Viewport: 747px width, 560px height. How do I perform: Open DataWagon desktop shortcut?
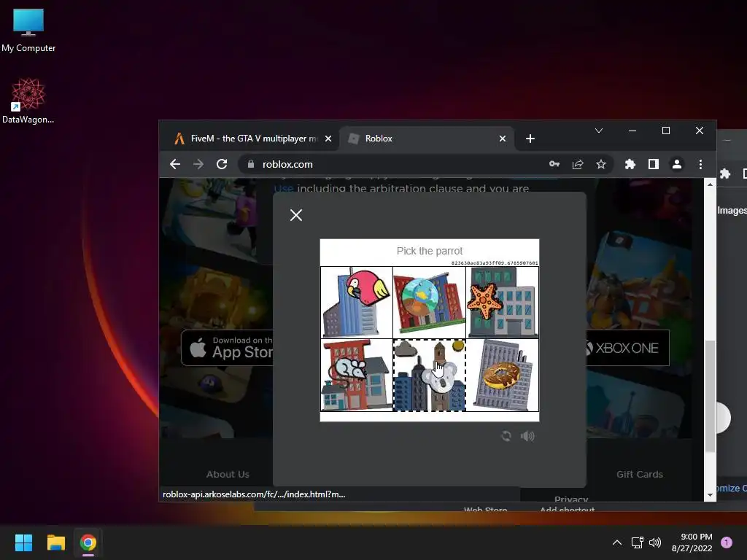click(28, 101)
